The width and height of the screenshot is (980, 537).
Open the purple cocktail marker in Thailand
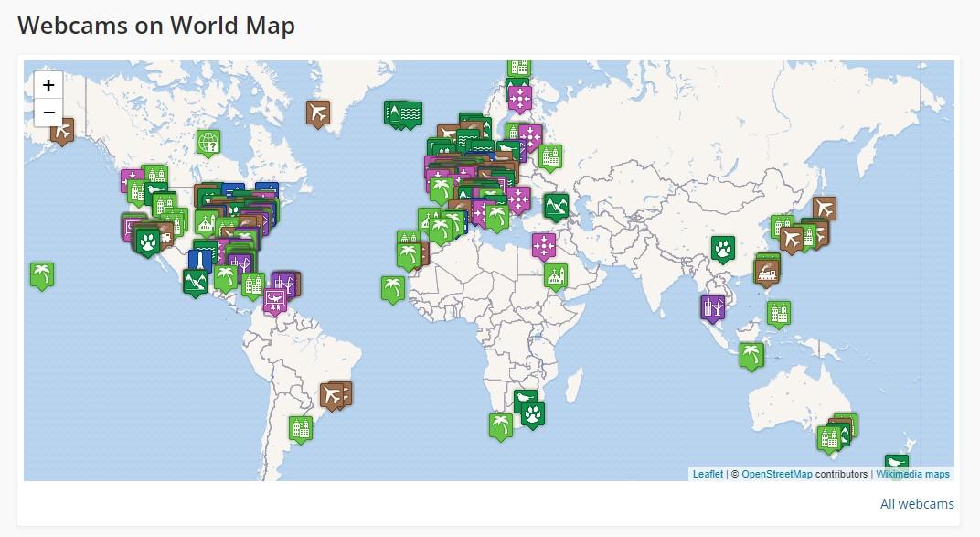[713, 309]
